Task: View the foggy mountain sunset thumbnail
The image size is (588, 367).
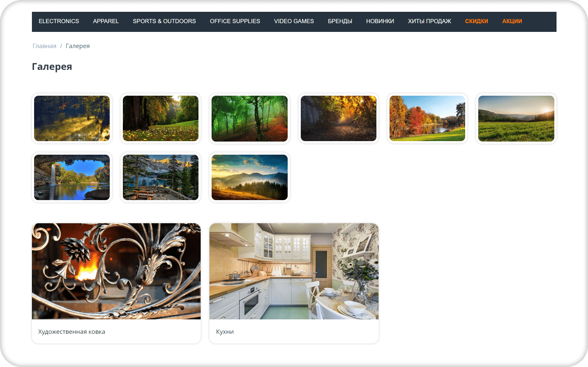Action: (x=250, y=177)
